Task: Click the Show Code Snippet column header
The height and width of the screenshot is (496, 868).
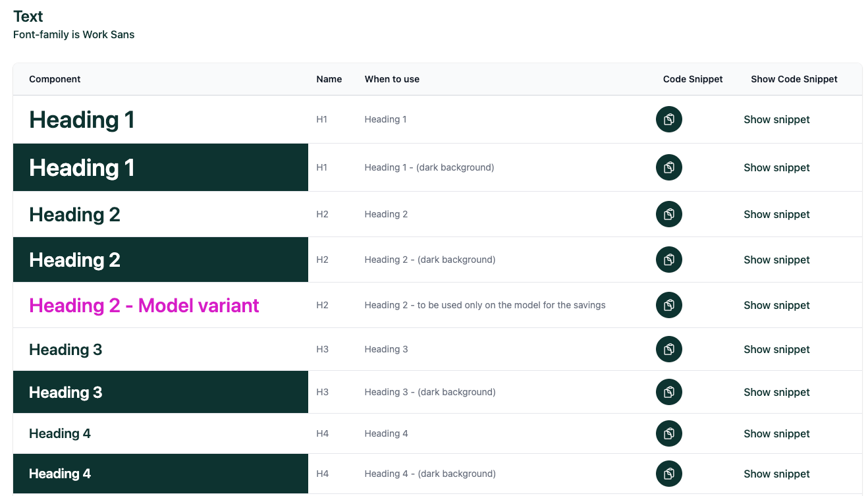Action: (x=794, y=79)
